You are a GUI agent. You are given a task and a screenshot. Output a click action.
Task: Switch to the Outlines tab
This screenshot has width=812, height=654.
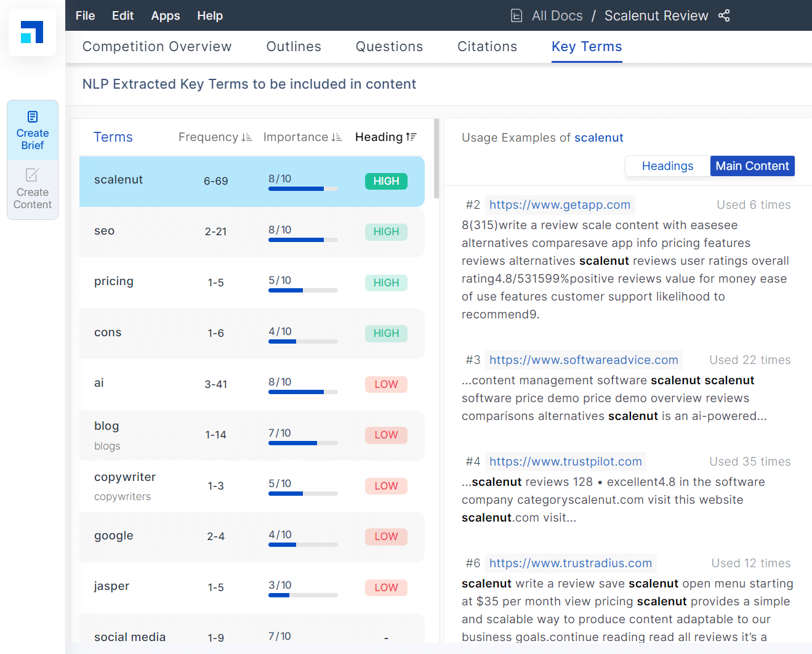294,47
